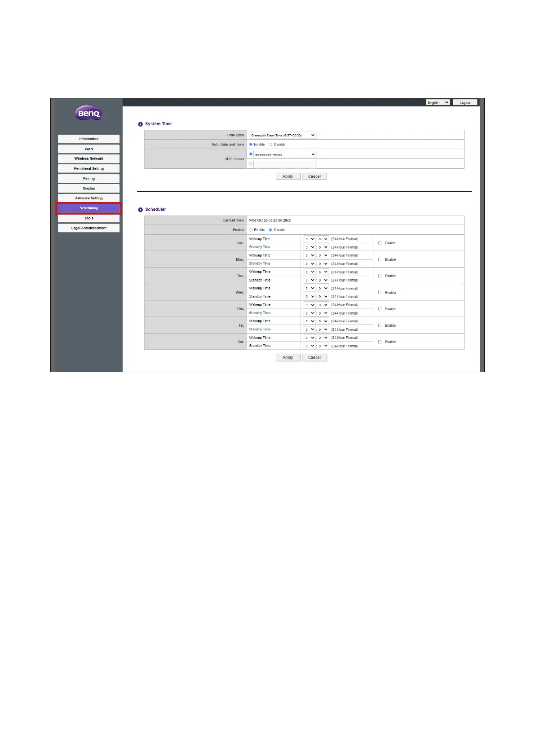Open the Friday Wakeup Time hour dropdown
535x756 pixels.
click(x=310, y=321)
